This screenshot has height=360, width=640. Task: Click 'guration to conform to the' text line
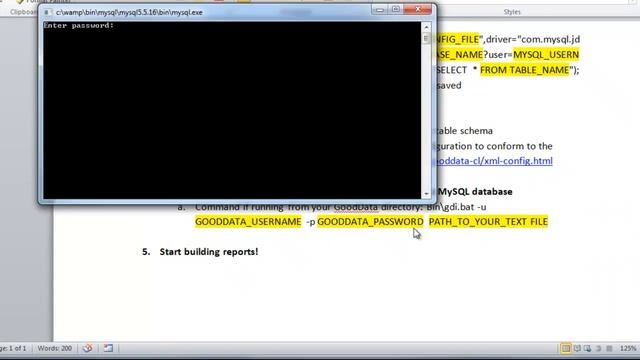point(494,146)
